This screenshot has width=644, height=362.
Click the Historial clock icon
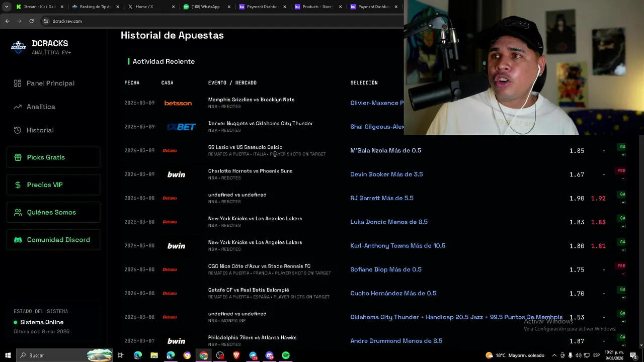tap(18, 130)
